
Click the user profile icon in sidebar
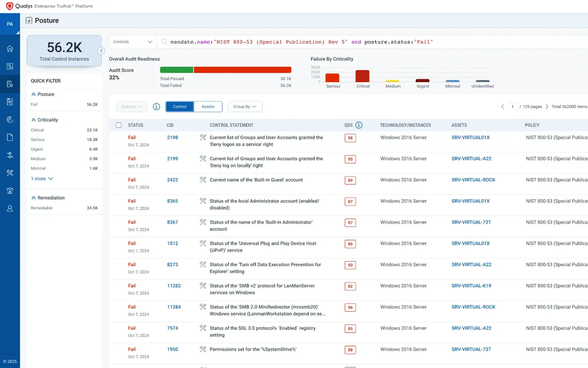(10, 208)
